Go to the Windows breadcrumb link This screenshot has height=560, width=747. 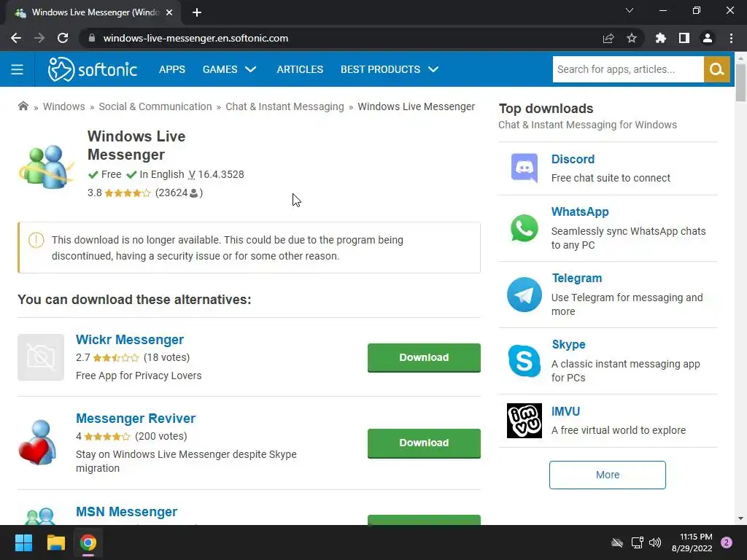point(64,106)
